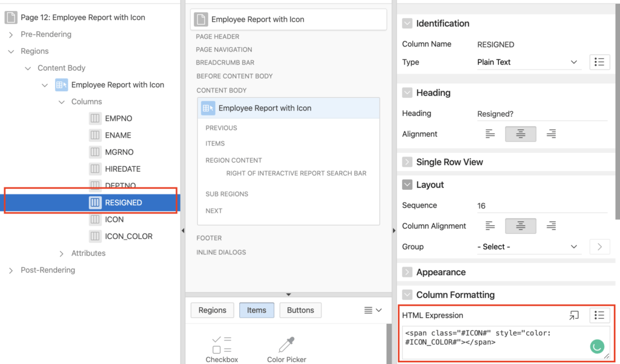Click the Heading field containing Resigned?
The height and width of the screenshot is (364, 620).
tap(542, 114)
